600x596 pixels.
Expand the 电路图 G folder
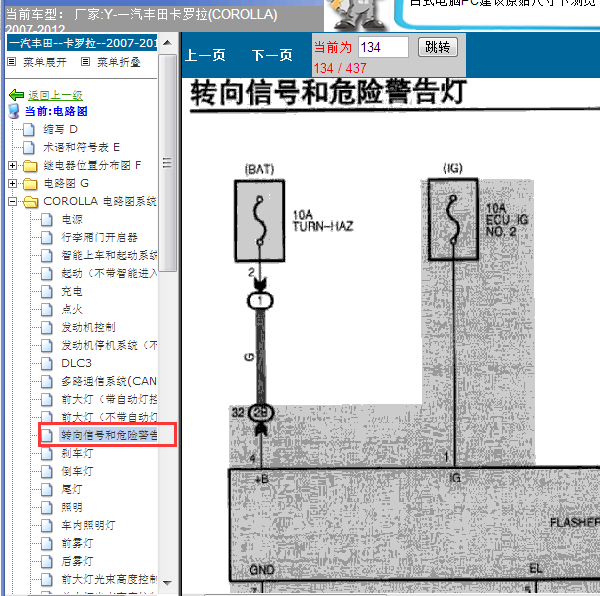tap(12, 184)
